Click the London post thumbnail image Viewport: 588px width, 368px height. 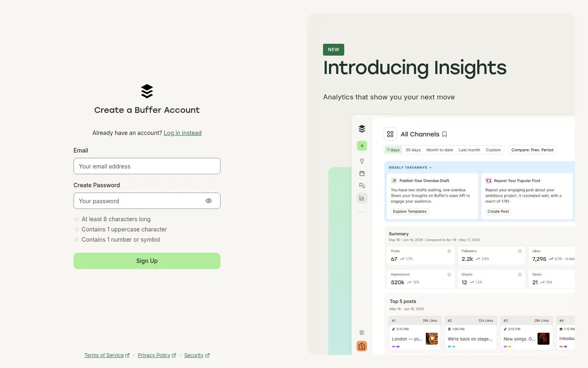[432, 339]
